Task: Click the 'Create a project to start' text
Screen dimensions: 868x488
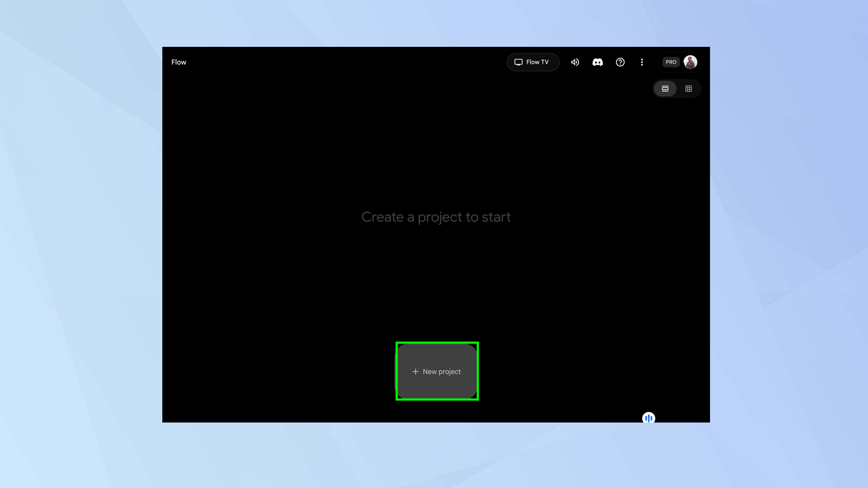Action: point(436,217)
